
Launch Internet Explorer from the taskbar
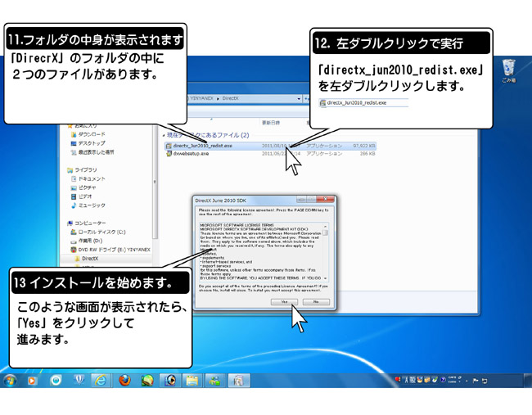point(101,381)
